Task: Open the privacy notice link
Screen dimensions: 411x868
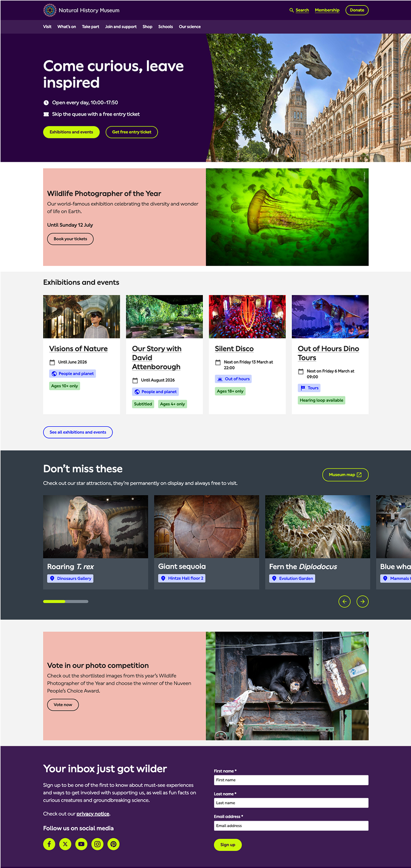Action: [92, 814]
